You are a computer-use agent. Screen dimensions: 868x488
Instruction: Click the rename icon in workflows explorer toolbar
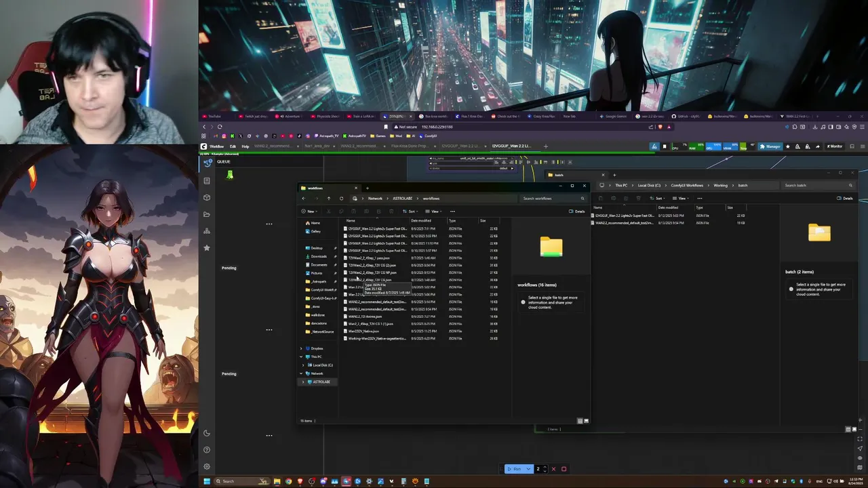366,211
